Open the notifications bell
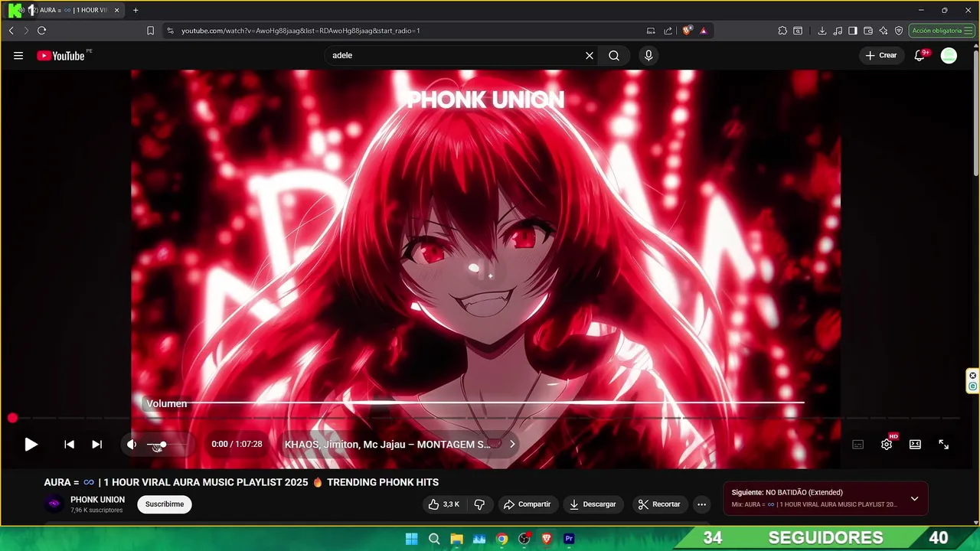980x551 pixels. [920, 55]
